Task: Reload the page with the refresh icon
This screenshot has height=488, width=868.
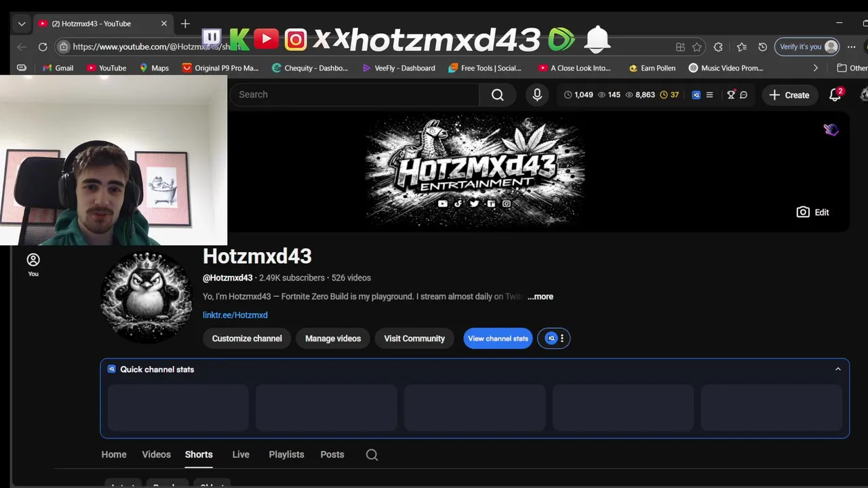Action: point(43,47)
